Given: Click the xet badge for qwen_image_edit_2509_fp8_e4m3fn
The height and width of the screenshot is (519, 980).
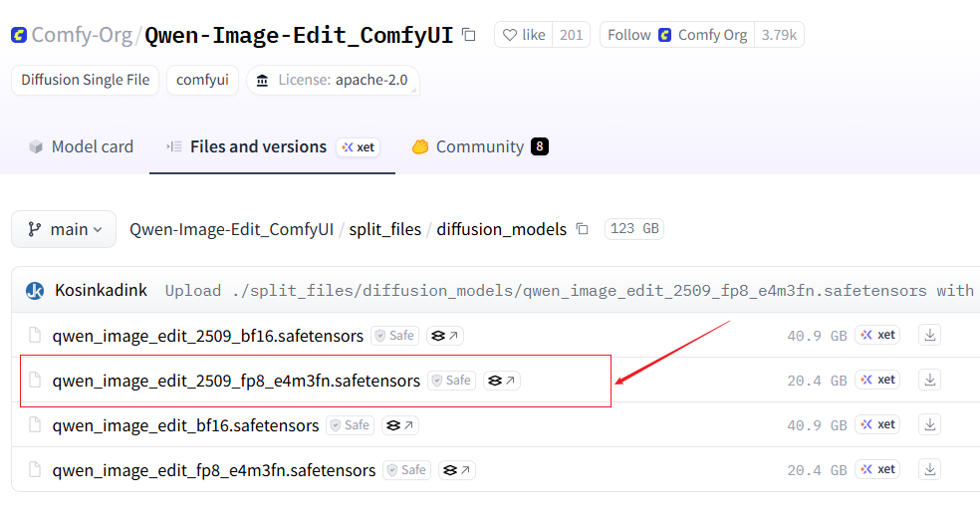Looking at the screenshot, I should pos(877,380).
